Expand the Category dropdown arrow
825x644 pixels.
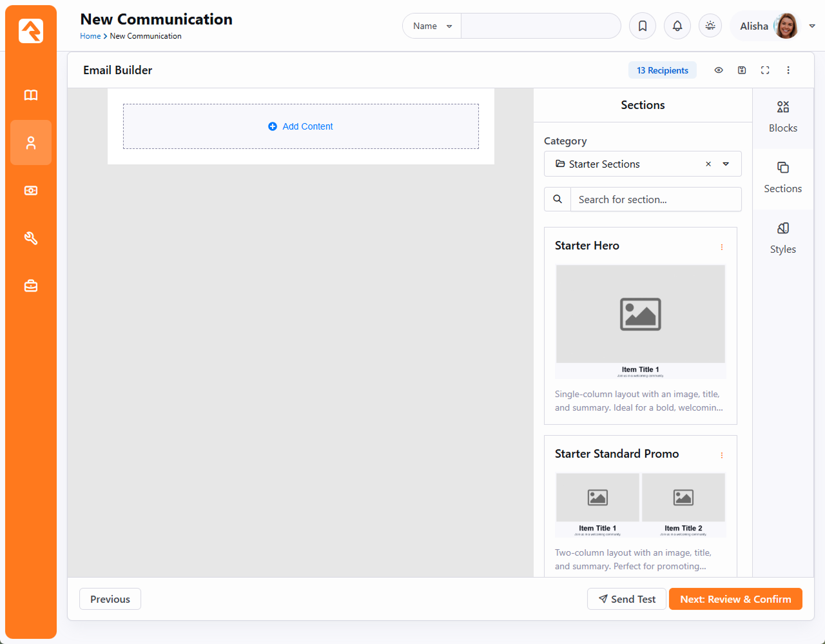(x=726, y=164)
